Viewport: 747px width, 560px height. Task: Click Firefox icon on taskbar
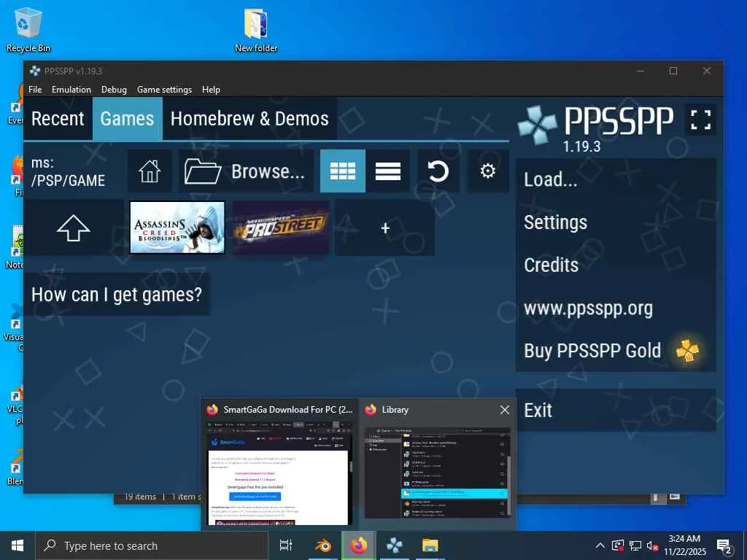[x=359, y=545]
